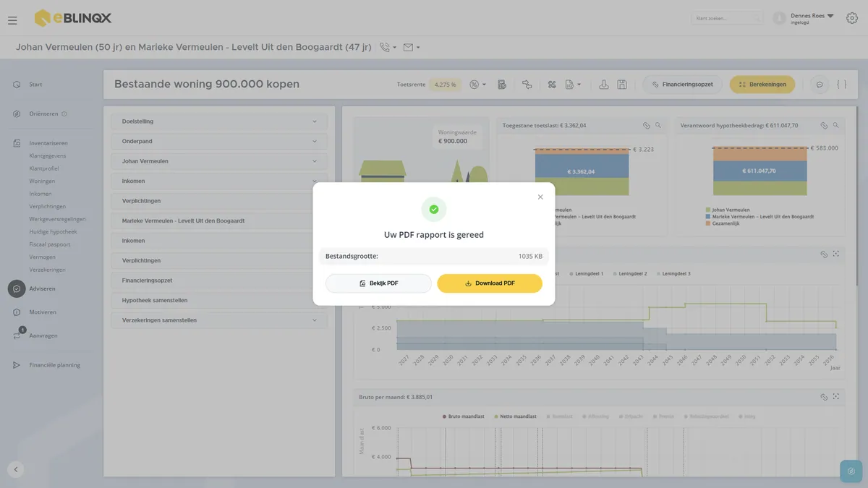
Task: Collapse the sidebar with the arrow button
Action: [16, 469]
